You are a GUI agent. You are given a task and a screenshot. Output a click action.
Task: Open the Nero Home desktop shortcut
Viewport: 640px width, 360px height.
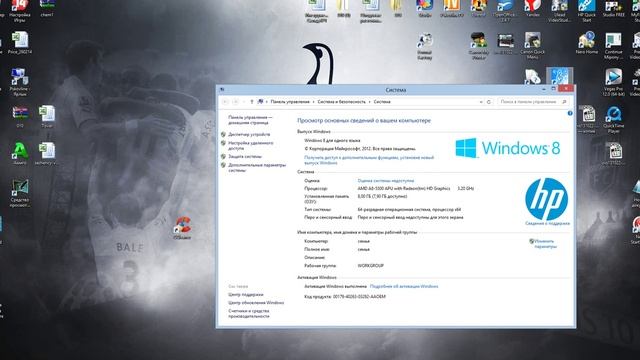(x=587, y=43)
